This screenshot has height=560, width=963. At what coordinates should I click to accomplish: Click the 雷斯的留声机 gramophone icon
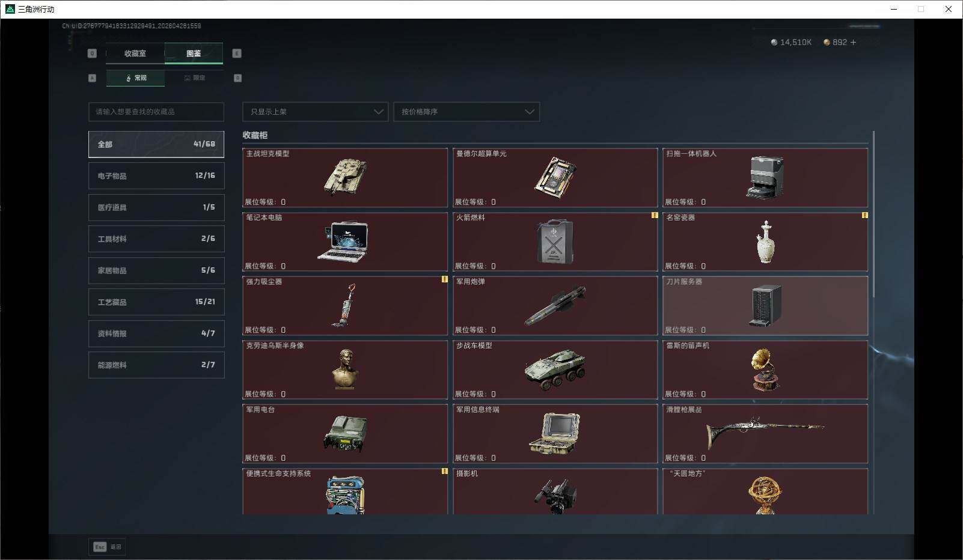pyautogui.click(x=765, y=370)
